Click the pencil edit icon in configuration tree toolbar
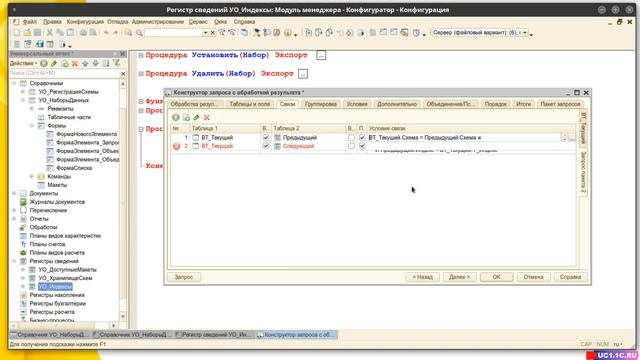 54,63
